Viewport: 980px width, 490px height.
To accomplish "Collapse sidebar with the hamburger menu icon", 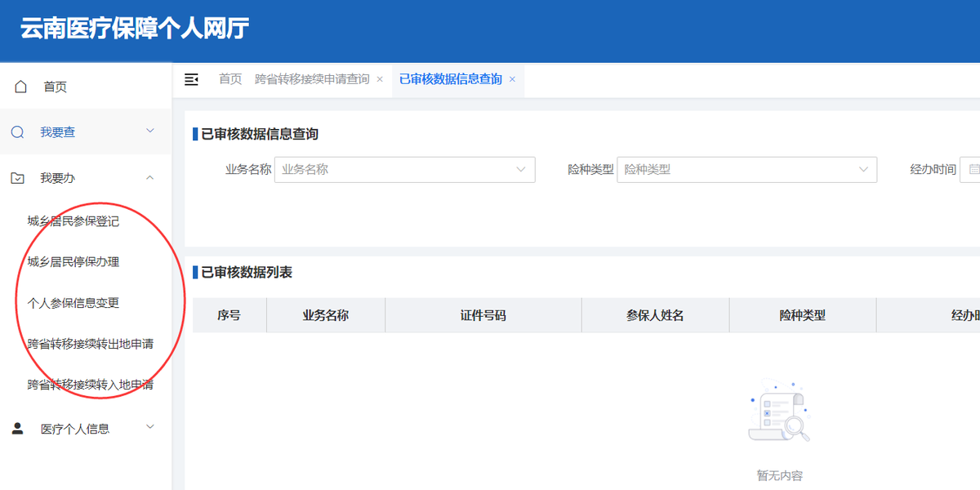I will pos(191,79).
